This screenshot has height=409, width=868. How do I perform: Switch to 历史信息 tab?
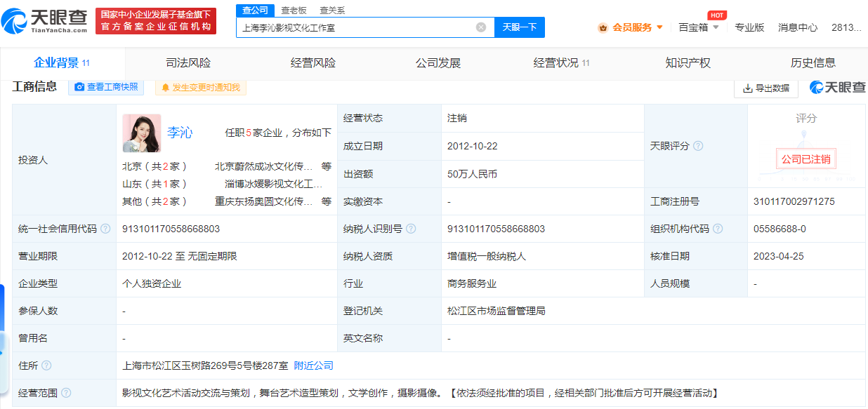click(813, 63)
